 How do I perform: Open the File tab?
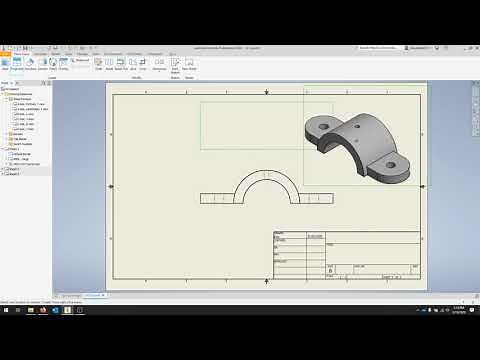pyautogui.click(x=5, y=54)
